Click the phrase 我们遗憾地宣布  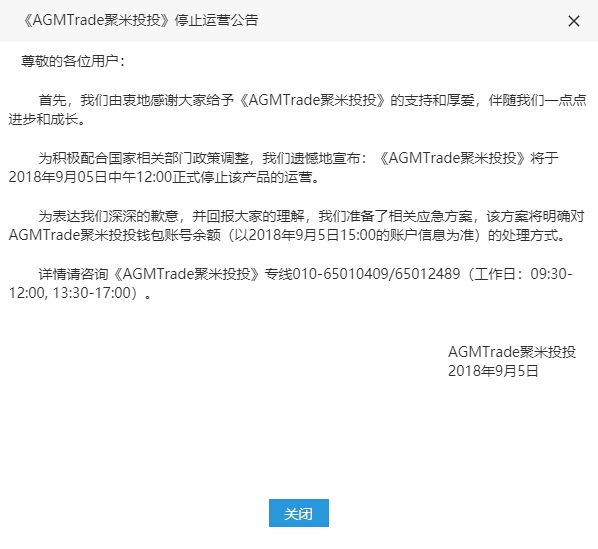311,158
